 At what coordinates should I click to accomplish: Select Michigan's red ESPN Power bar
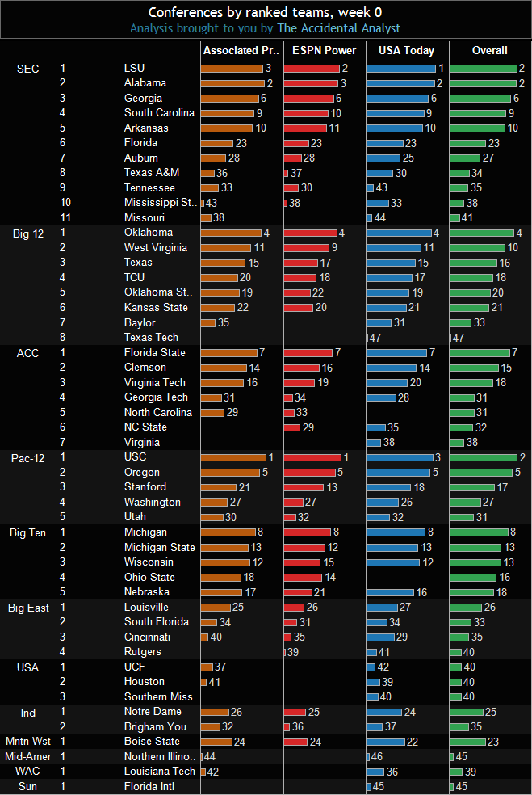point(308,532)
